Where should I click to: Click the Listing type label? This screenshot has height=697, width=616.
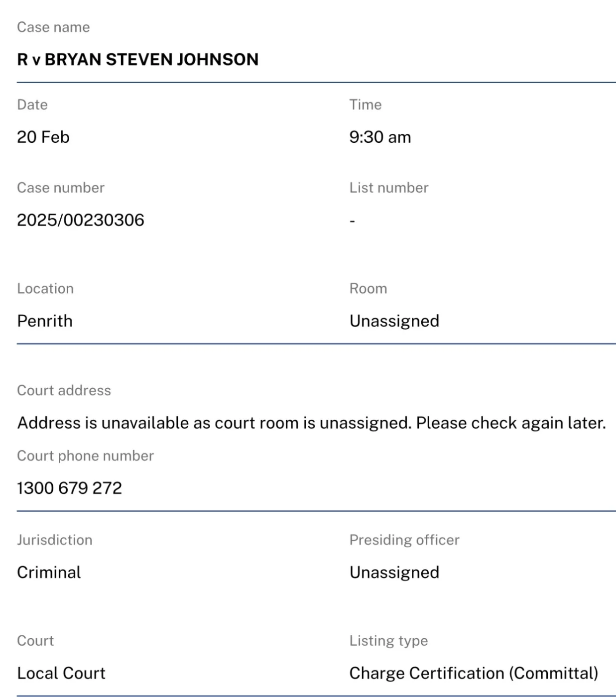tap(388, 641)
